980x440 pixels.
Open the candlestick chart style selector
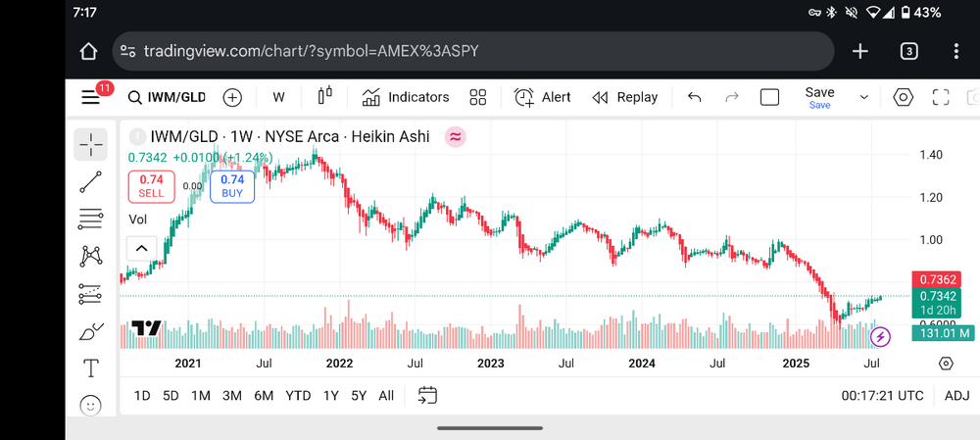click(325, 97)
